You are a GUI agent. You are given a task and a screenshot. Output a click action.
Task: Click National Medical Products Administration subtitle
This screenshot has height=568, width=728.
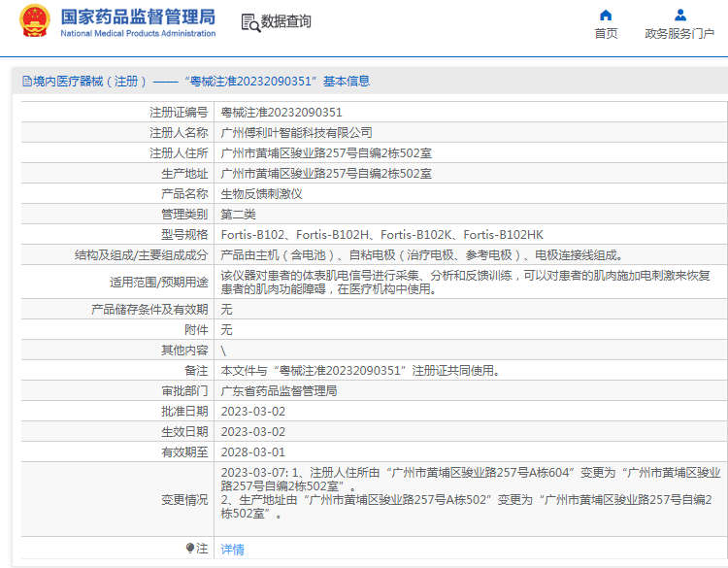click(138, 33)
